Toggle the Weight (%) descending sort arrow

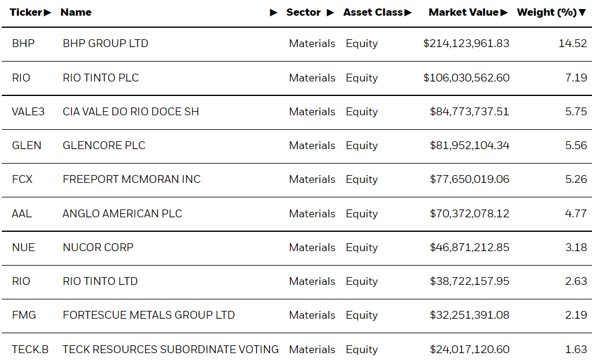click(x=582, y=13)
